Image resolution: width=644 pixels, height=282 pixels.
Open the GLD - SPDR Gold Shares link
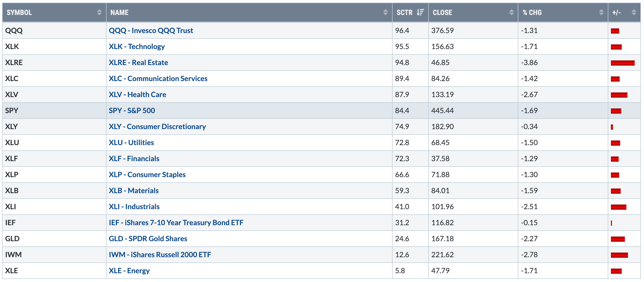pos(148,239)
